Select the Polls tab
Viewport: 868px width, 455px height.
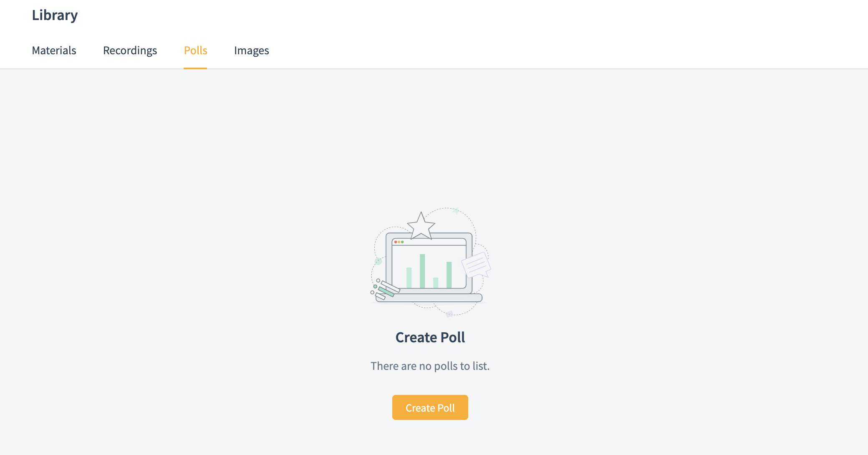coord(195,51)
